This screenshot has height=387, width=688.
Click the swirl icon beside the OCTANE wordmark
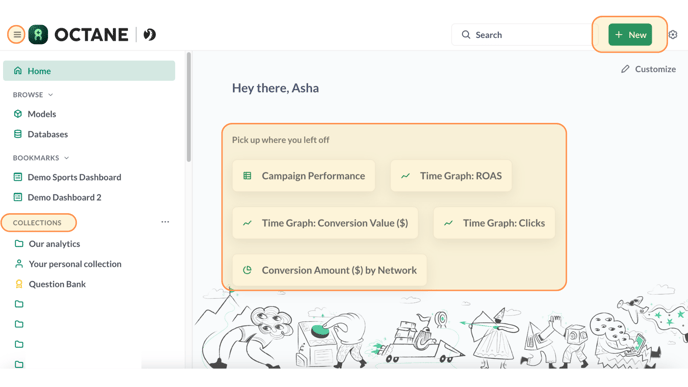(150, 34)
